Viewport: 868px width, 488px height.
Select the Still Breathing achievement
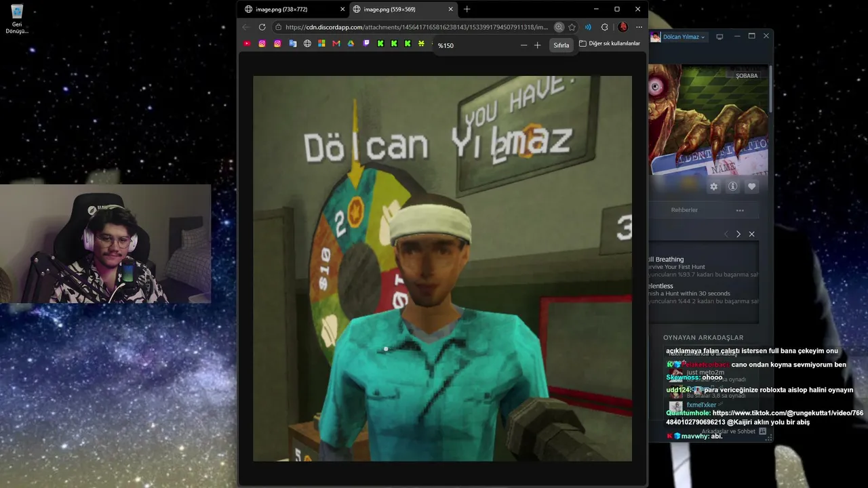(703, 266)
